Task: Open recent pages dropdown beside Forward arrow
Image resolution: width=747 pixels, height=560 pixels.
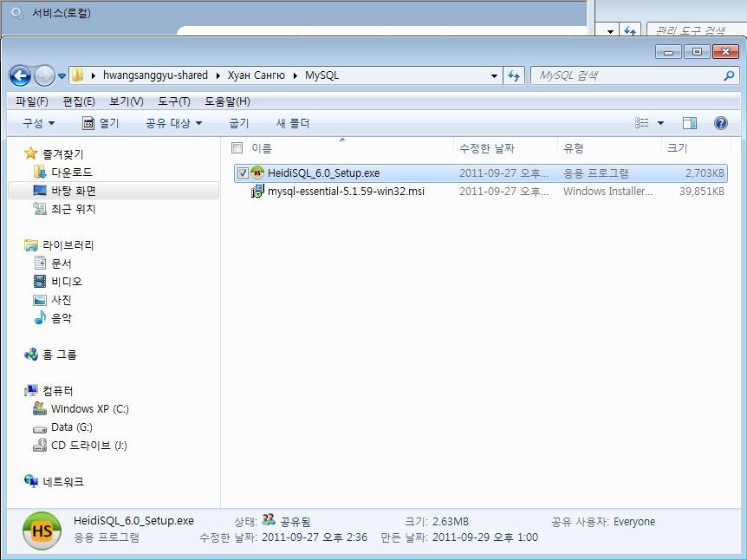Action: coord(62,75)
